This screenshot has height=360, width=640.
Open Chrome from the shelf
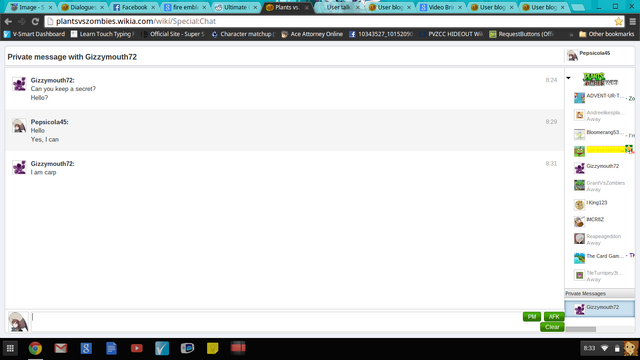[36, 348]
